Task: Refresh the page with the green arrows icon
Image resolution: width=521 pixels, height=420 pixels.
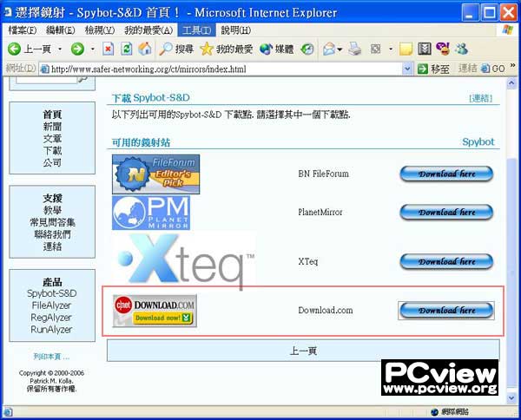Action: coord(126,49)
